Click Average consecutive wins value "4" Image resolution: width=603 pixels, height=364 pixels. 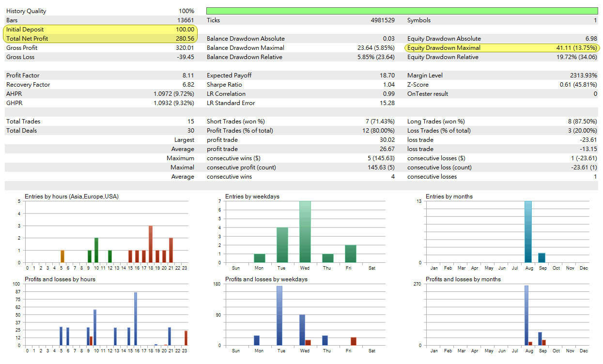393,177
